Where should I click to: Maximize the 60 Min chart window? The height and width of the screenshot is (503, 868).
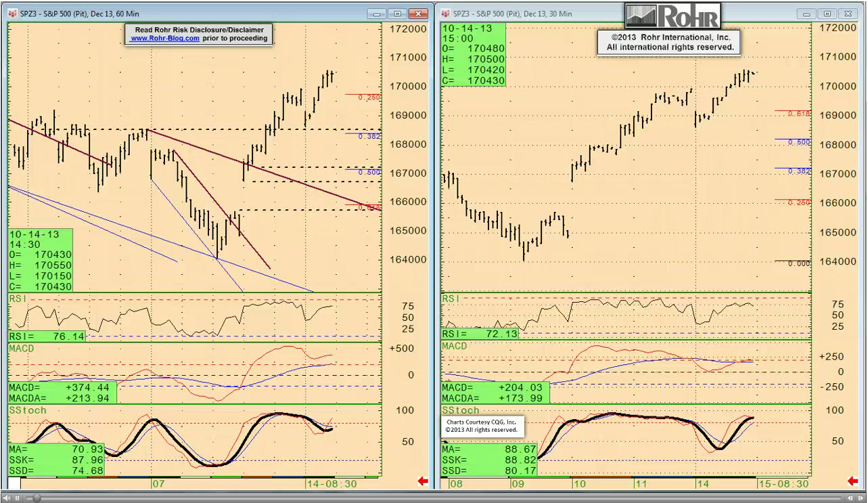[x=398, y=14]
